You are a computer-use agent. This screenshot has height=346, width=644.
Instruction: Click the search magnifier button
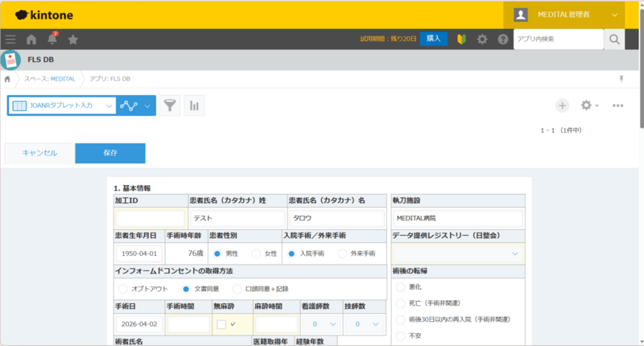pos(614,39)
